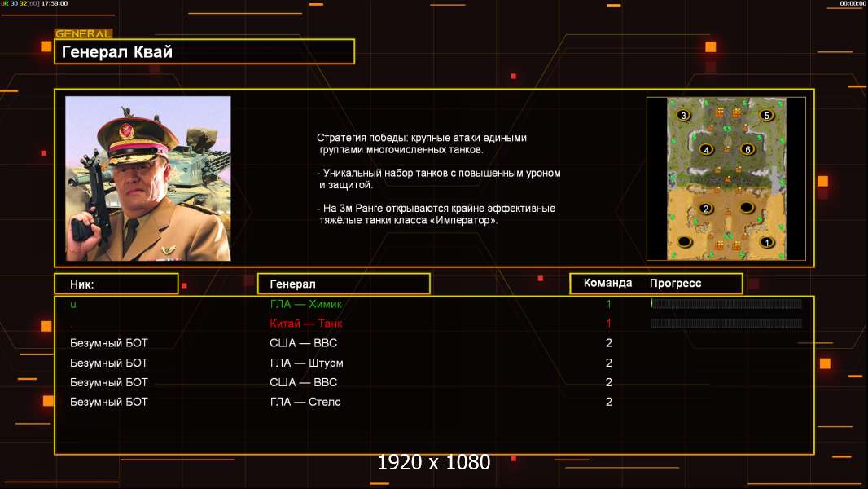Click the Генерал Квай title box

(x=204, y=51)
